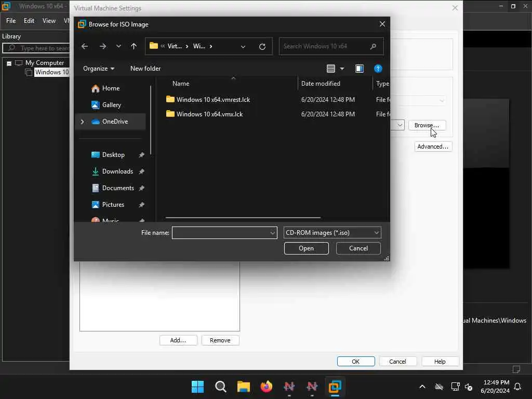Open the View menu in VMware
Screen dimensions: 532x399
tap(49, 21)
